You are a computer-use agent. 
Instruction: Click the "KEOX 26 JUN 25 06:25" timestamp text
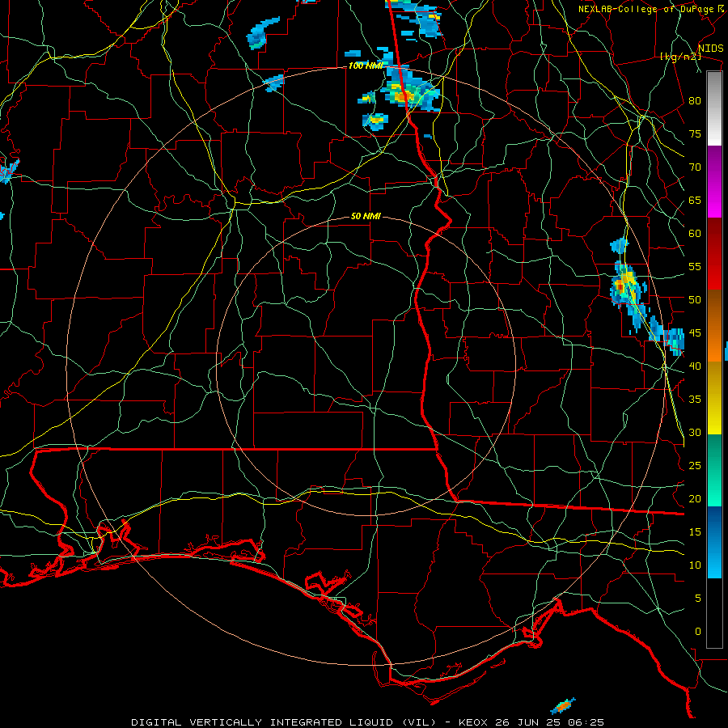coord(531,722)
